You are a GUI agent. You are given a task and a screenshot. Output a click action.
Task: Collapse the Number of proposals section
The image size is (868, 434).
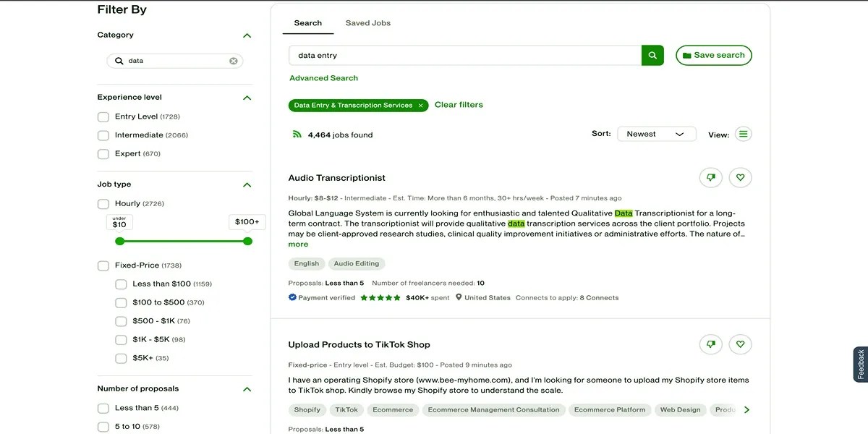247,388
